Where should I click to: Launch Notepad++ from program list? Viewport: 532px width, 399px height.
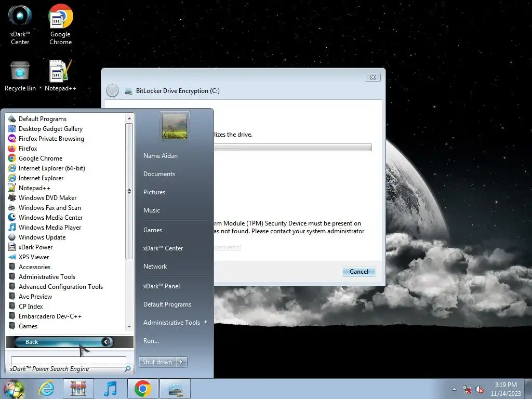29,188
